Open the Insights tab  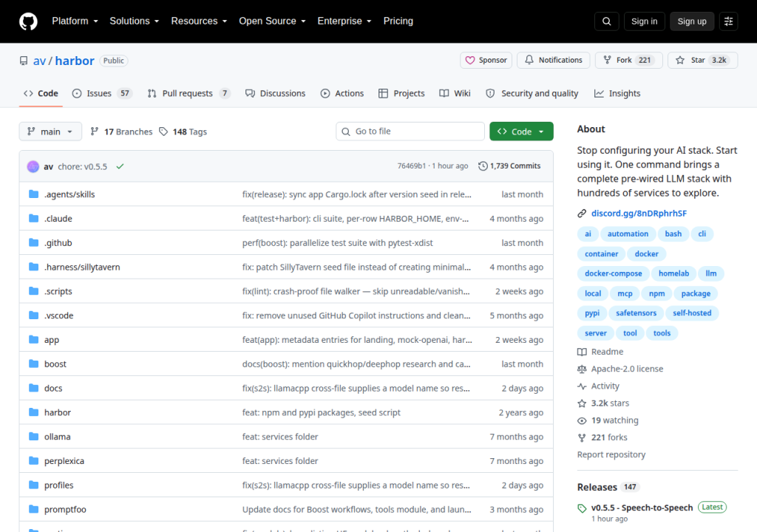617,93
